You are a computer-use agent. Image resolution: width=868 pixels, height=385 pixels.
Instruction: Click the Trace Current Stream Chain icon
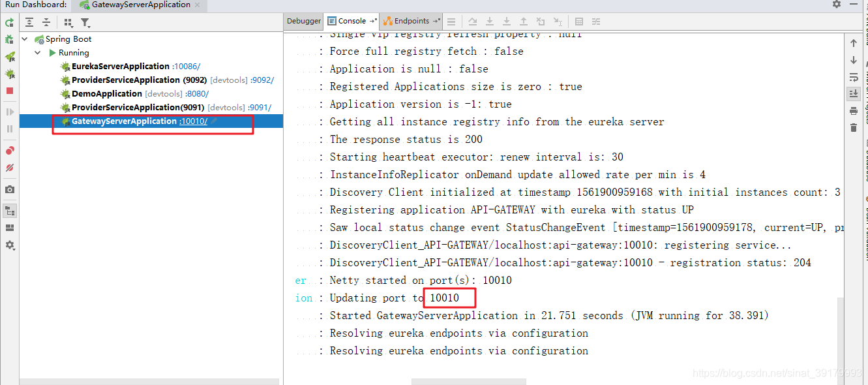click(596, 22)
